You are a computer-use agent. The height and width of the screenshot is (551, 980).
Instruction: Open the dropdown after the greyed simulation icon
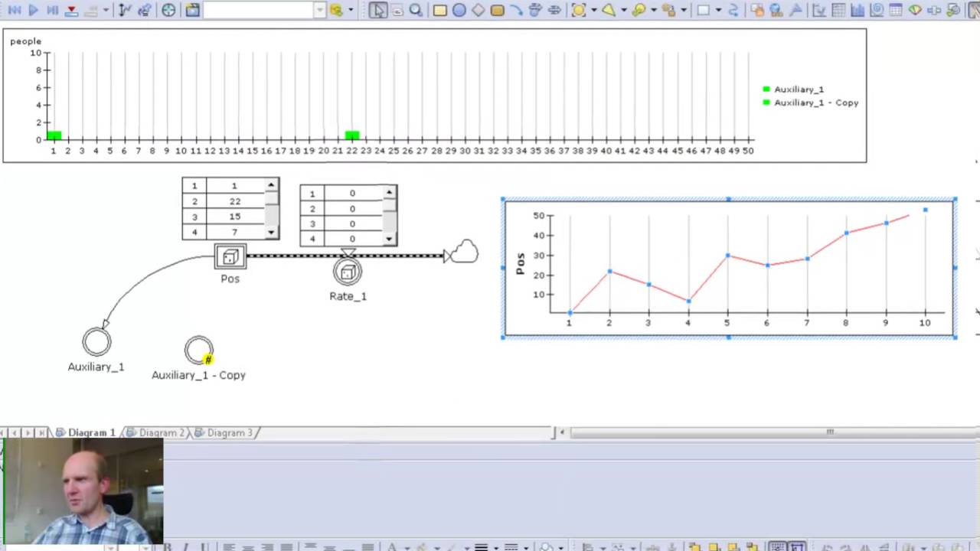point(106,10)
